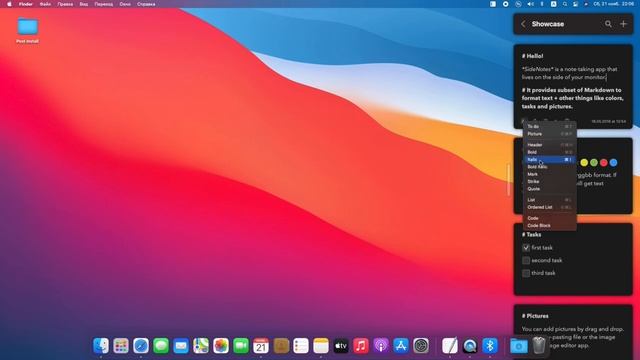Choose 'Bold' in the format menu
Image resolution: width=640 pixels, height=360 pixels.
coord(549,152)
